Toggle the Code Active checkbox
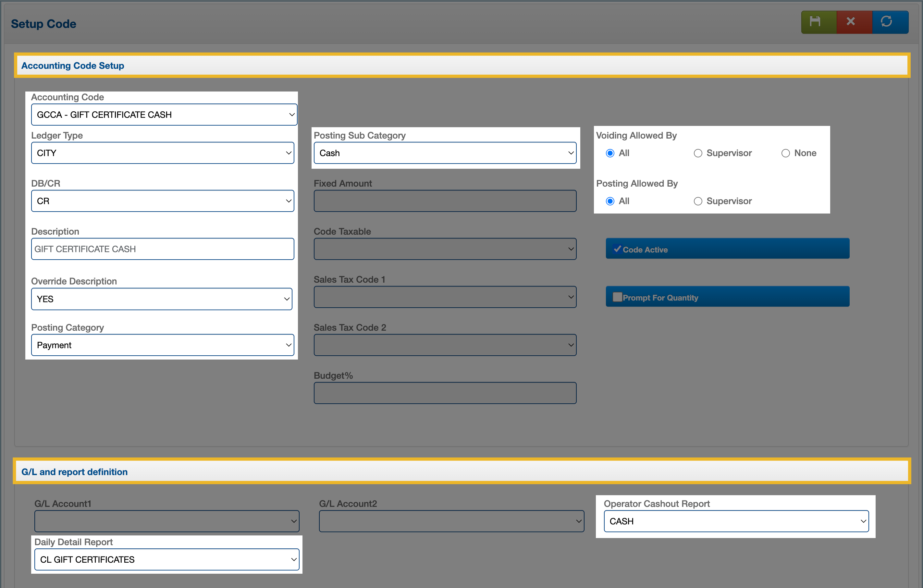The width and height of the screenshot is (923, 588). 617,249
